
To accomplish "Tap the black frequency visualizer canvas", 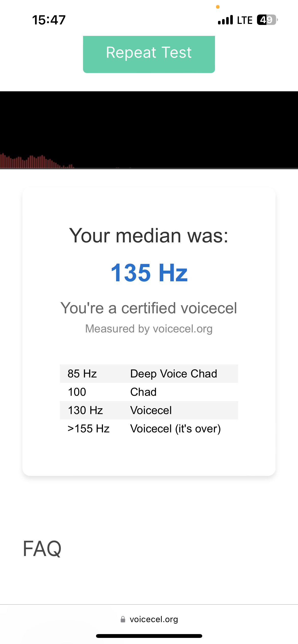I will [x=149, y=130].
